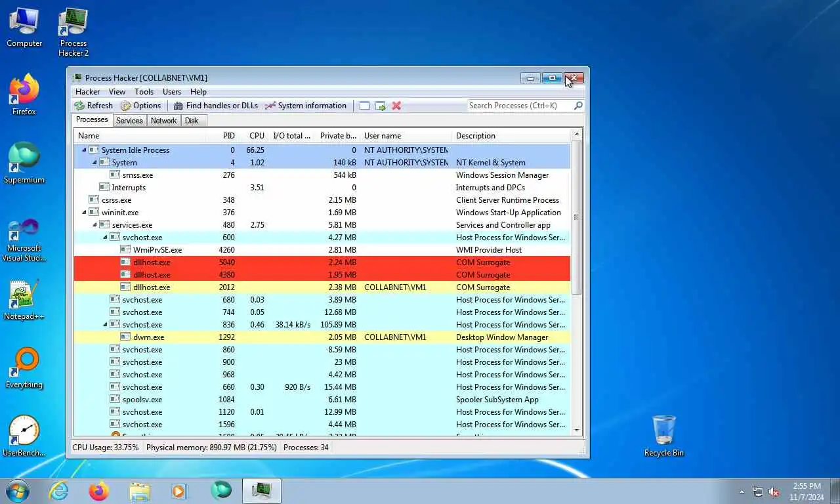Viewport: 840px width, 504px height.
Task: Collapse the System Idle Process tree node
Action: point(83,150)
